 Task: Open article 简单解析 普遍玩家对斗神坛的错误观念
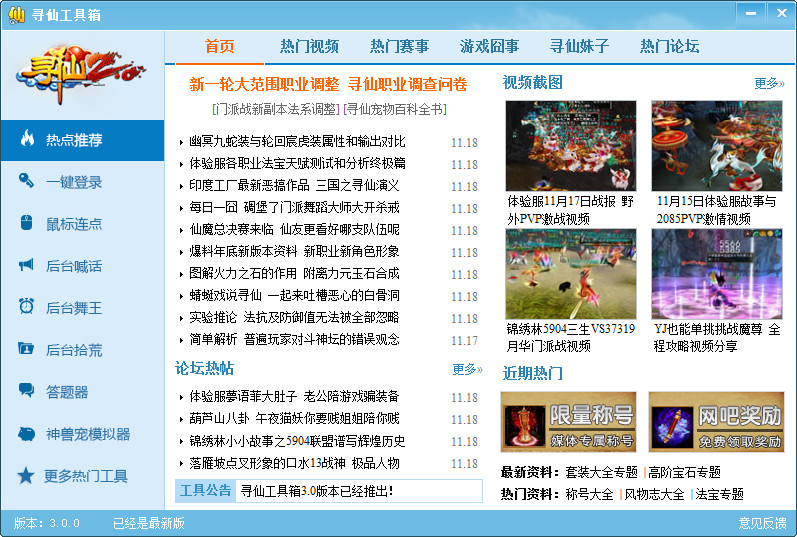(294, 339)
